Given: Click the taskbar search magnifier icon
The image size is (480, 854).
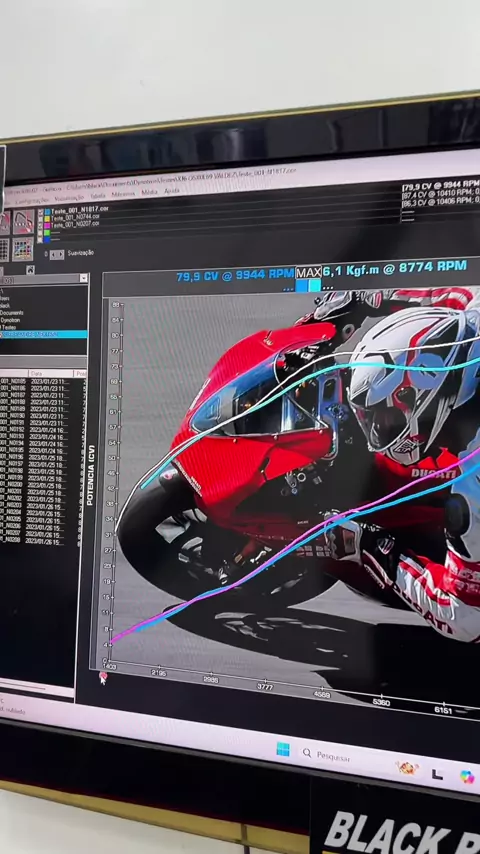Looking at the screenshot, I should click(307, 753).
